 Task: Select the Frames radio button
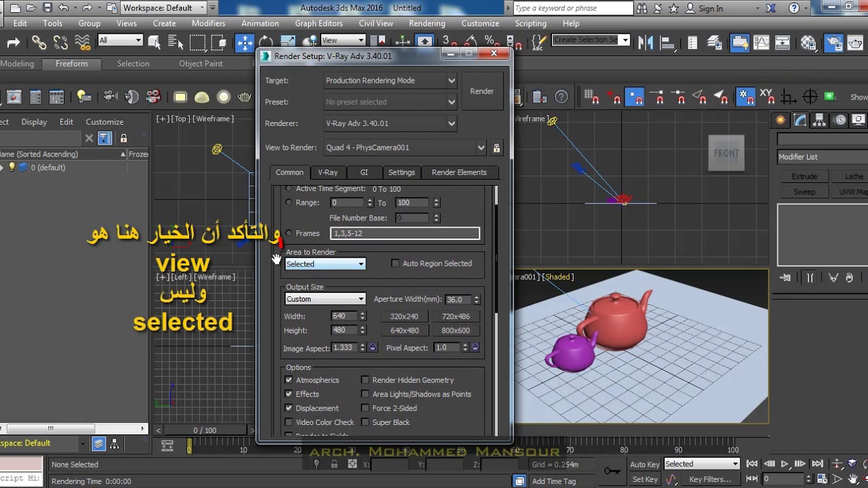pyautogui.click(x=290, y=233)
